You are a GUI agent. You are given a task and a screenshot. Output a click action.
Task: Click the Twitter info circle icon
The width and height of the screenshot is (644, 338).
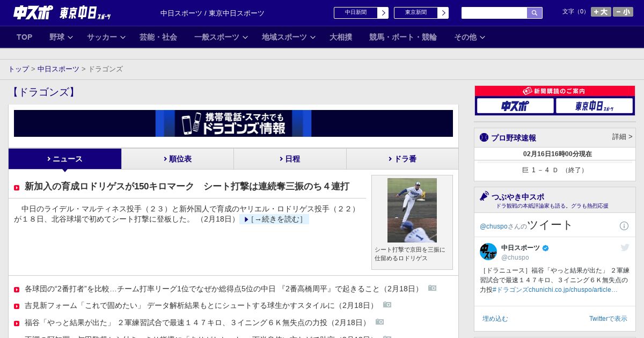tap(624, 226)
